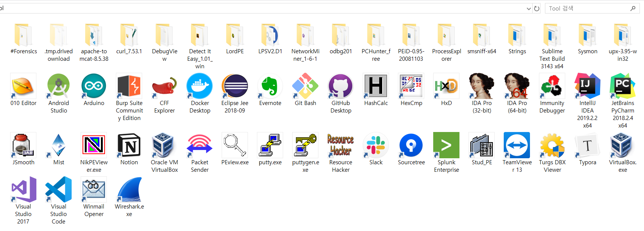The width and height of the screenshot is (644, 231).
Task: Expand the address bar history dropdown
Action: click(x=528, y=8)
